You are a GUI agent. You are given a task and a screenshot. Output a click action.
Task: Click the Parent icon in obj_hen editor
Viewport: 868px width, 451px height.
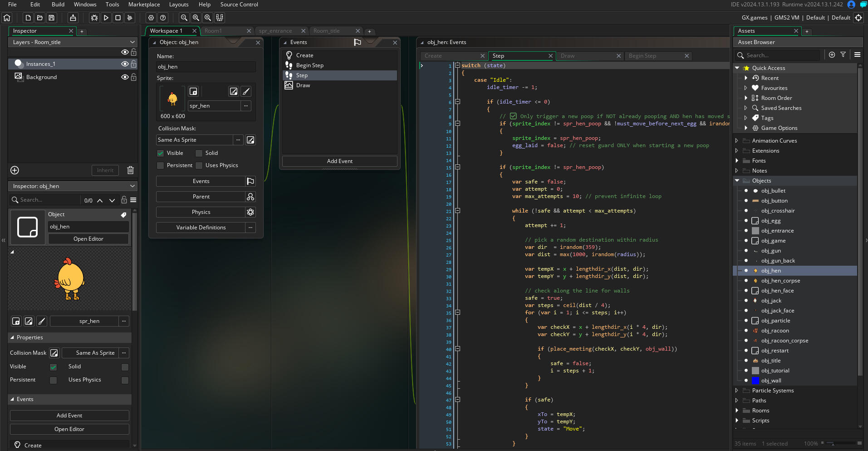click(x=250, y=197)
